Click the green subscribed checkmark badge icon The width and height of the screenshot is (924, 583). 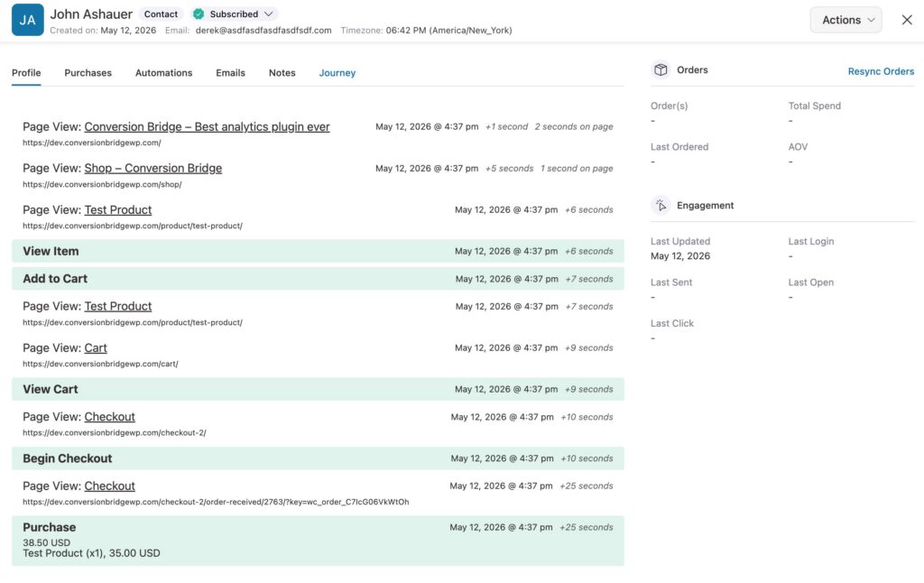199,14
